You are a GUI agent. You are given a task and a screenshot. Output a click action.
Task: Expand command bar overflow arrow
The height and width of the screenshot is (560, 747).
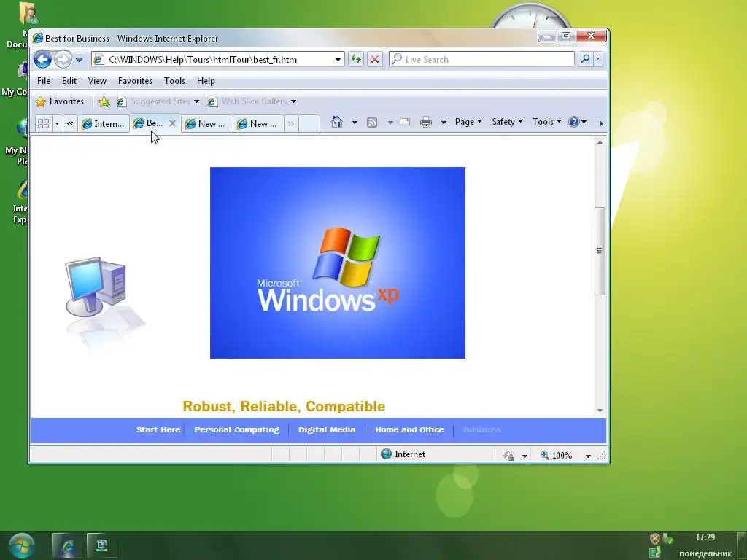(x=601, y=123)
